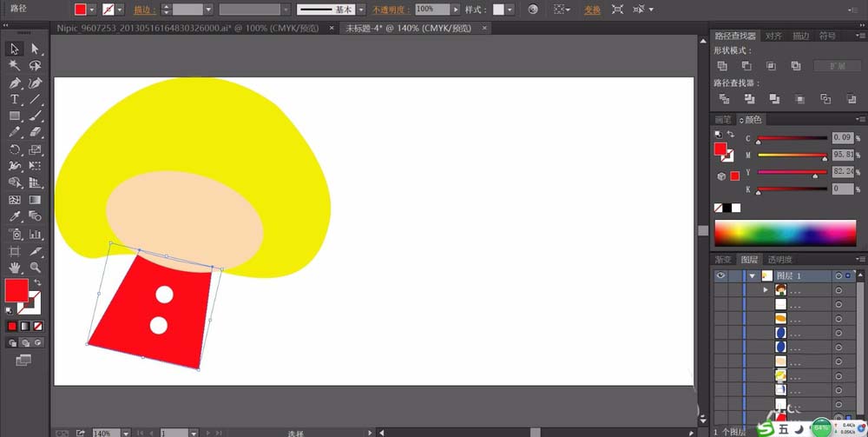Select the Pen tool

point(15,83)
